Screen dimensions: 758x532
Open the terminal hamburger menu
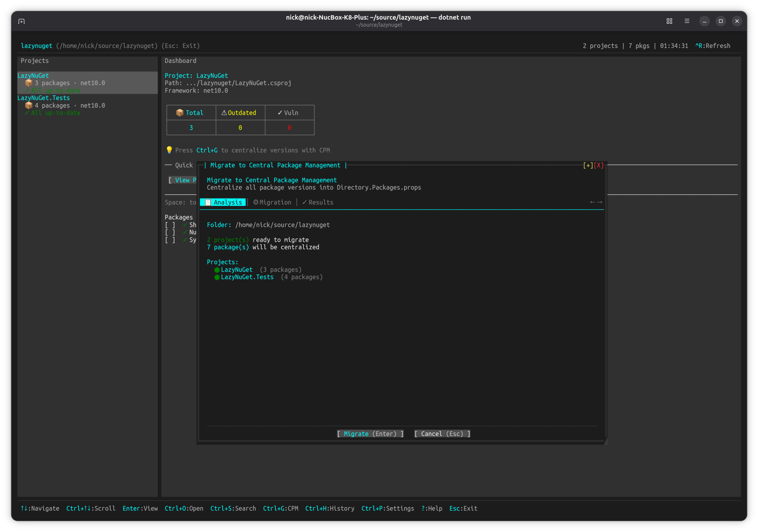point(687,21)
